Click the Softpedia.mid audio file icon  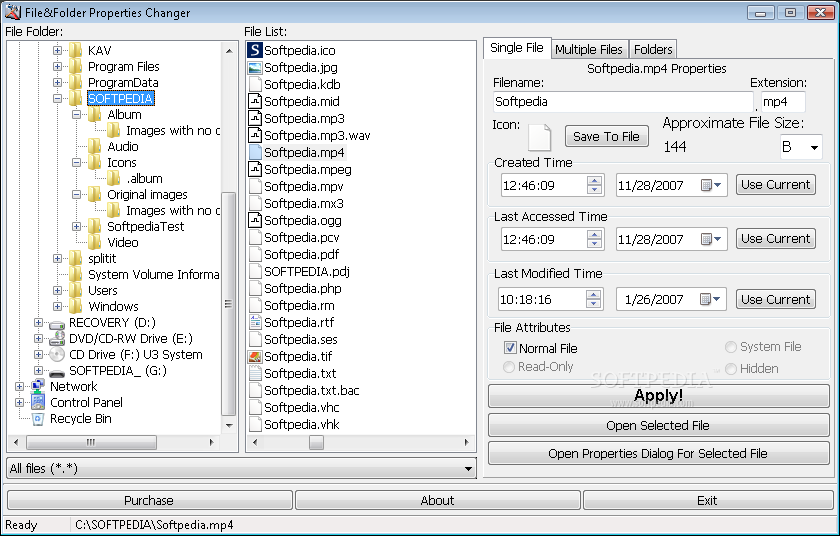click(255, 101)
